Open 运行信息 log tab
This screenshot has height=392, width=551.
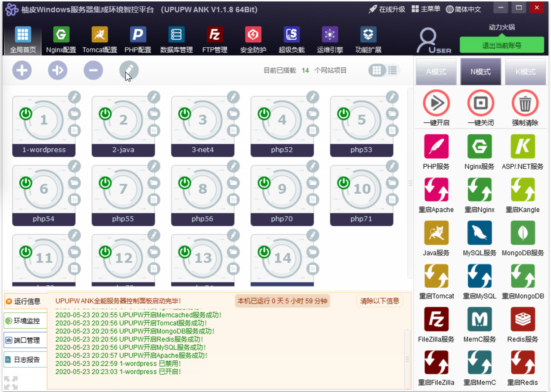click(26, 301)
